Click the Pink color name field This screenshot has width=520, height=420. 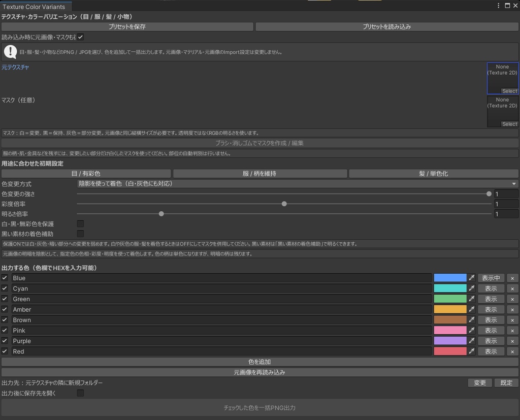coord(221,331)
